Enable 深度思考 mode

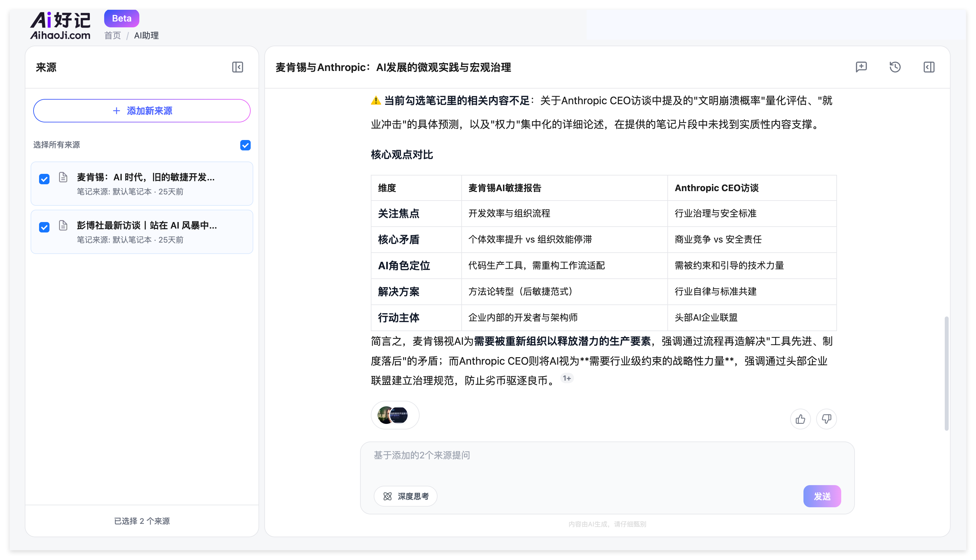coord(405,496)
